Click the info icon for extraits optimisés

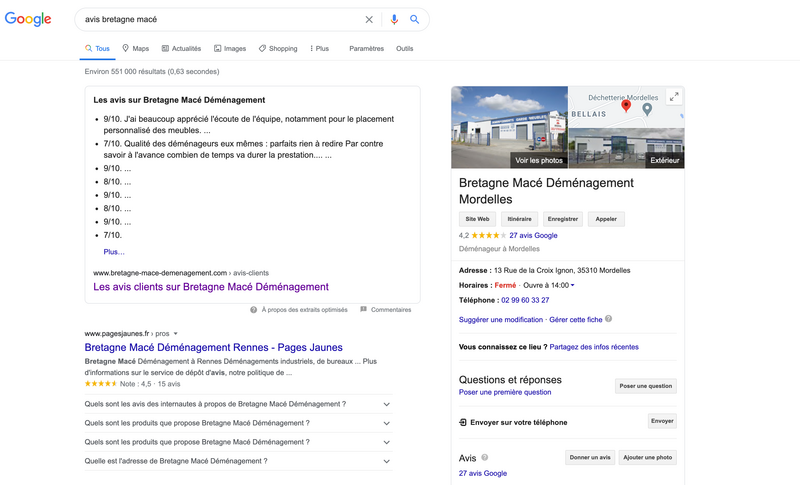[254, 310]
